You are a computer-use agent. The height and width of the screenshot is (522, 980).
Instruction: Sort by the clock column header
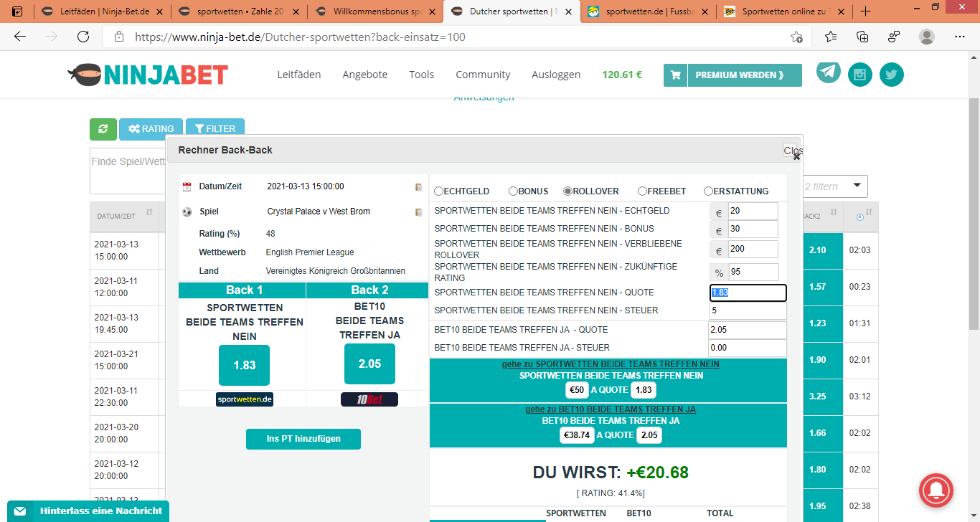point(860,217)
